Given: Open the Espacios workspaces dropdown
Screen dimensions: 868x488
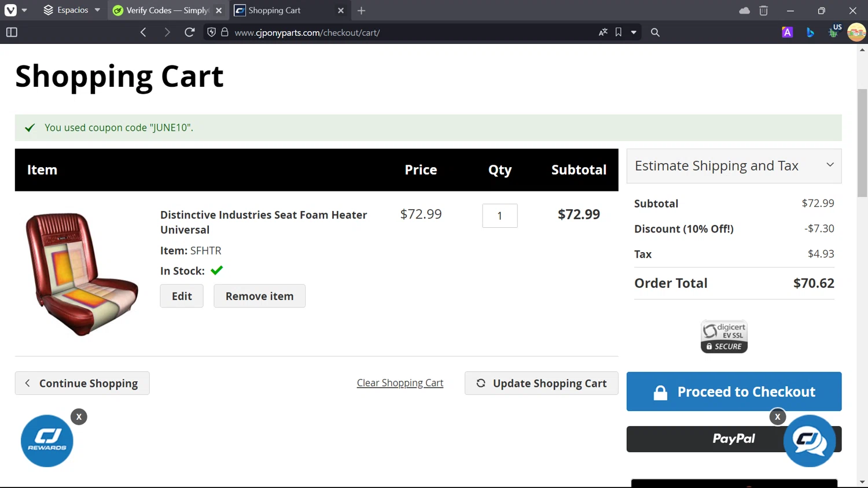Looking at the screenshot, I should tap(72, 10).
